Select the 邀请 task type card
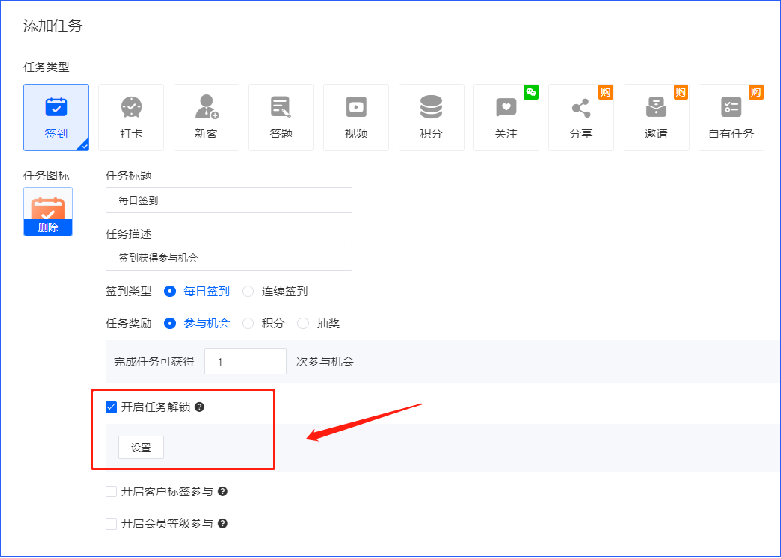 pyautogui.click(x=656, y=118)
